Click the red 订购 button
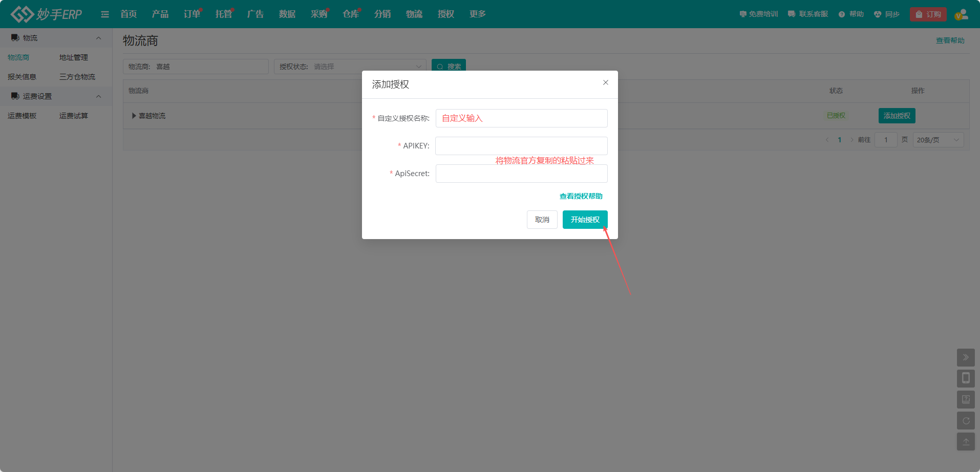The height and width of the screenshot is (472, 980). point(928,14)
